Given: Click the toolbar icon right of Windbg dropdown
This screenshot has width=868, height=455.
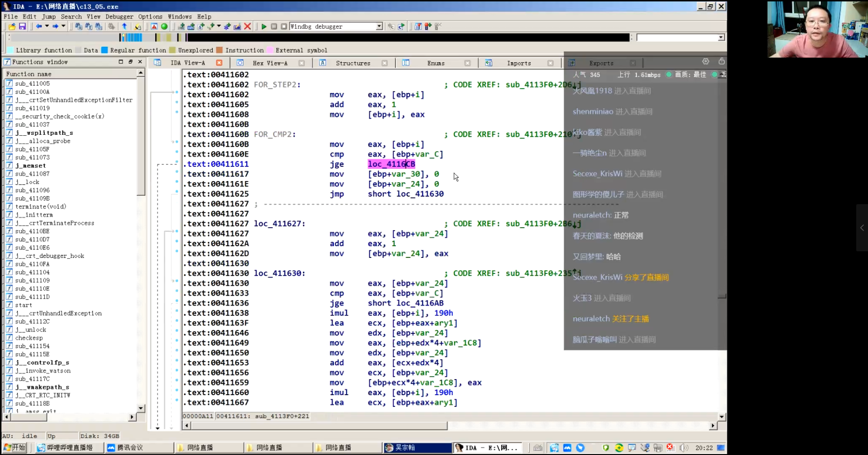Looking at the screenshot, I should point(391,26).
